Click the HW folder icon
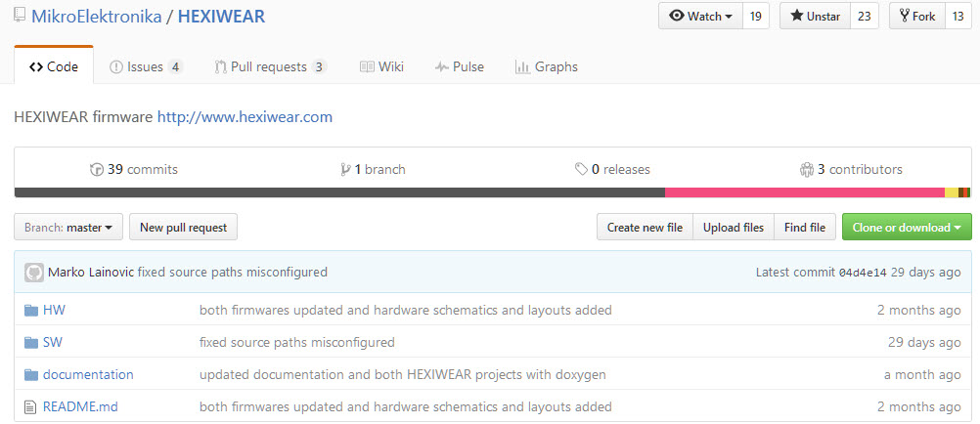The image size is (980, 424). [30, 310]
